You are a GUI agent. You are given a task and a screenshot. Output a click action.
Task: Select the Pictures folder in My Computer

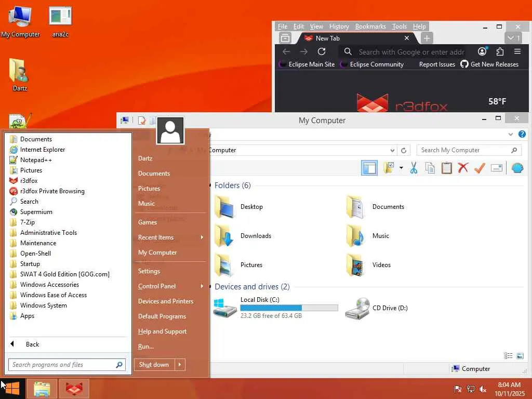(x=239, y=265)
